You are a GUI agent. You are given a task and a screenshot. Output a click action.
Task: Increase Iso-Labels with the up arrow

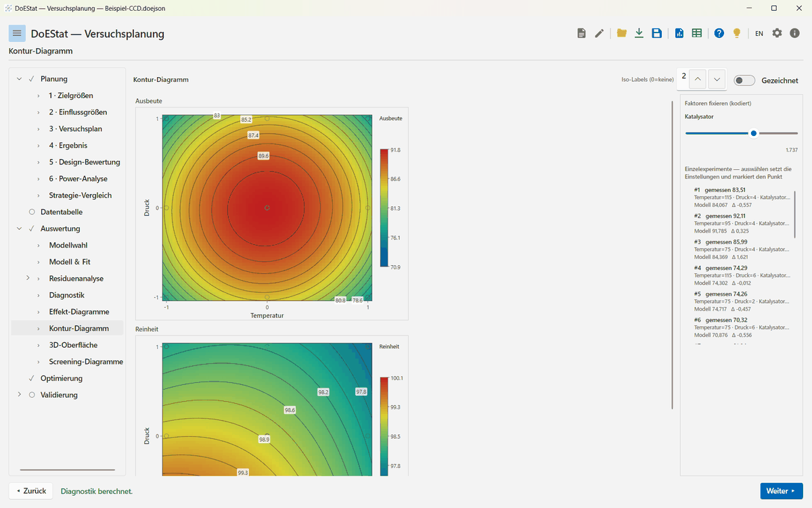point(698,79)
